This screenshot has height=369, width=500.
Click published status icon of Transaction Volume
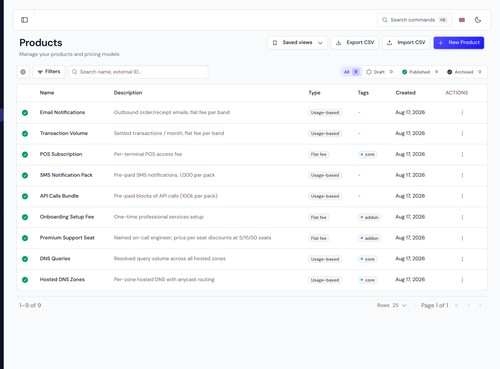25,134
